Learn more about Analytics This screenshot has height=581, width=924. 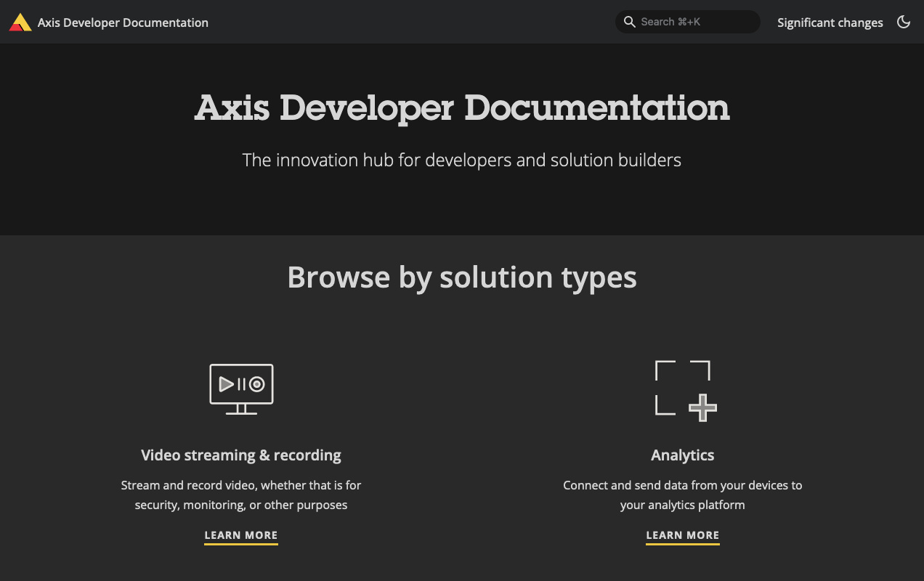click(x=683, y=536)
